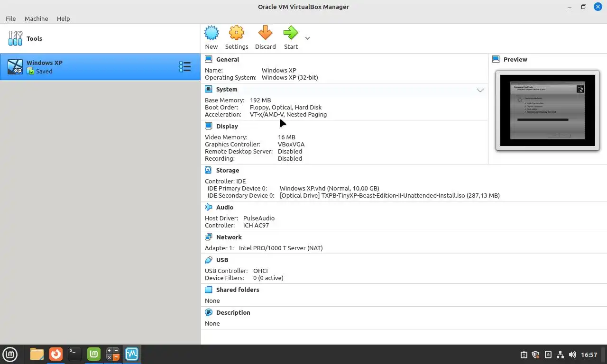
Task: Click the clock showing 16:57
Action: 589,355
